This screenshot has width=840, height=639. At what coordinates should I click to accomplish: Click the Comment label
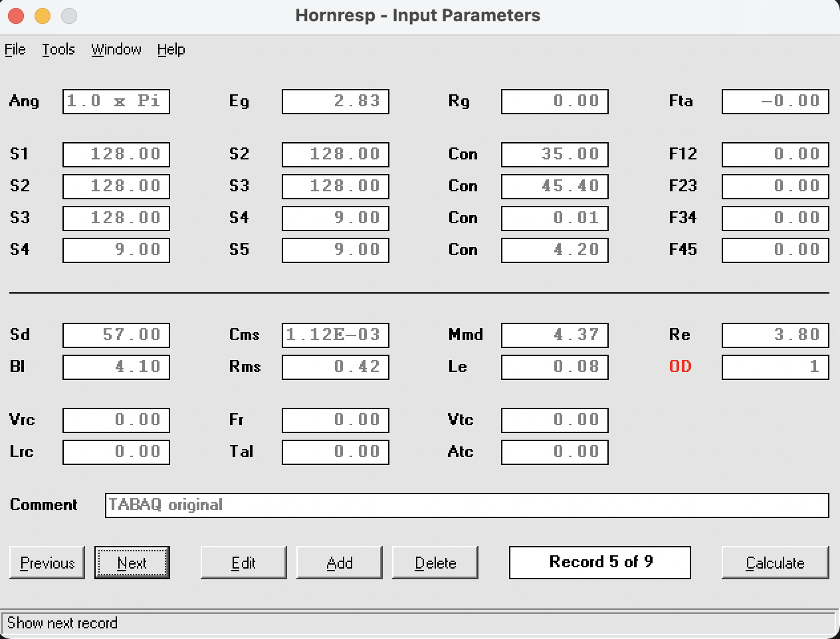click(44, 505)
